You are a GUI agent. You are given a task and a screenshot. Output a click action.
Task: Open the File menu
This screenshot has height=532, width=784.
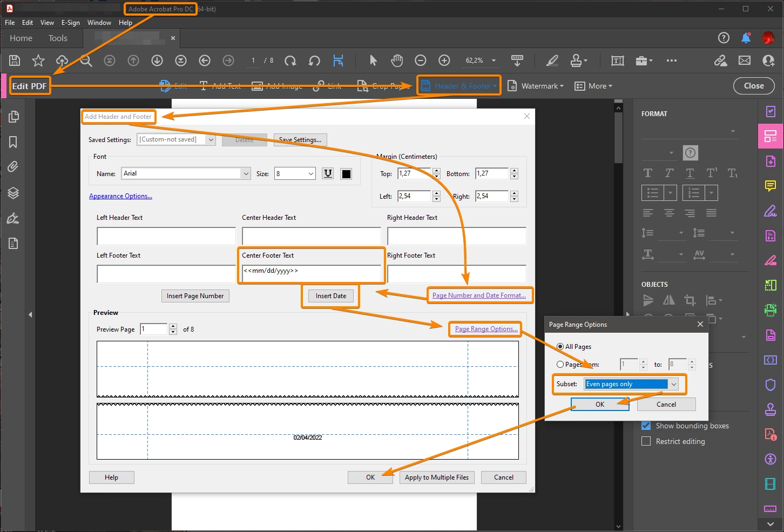tap(10, 23)
